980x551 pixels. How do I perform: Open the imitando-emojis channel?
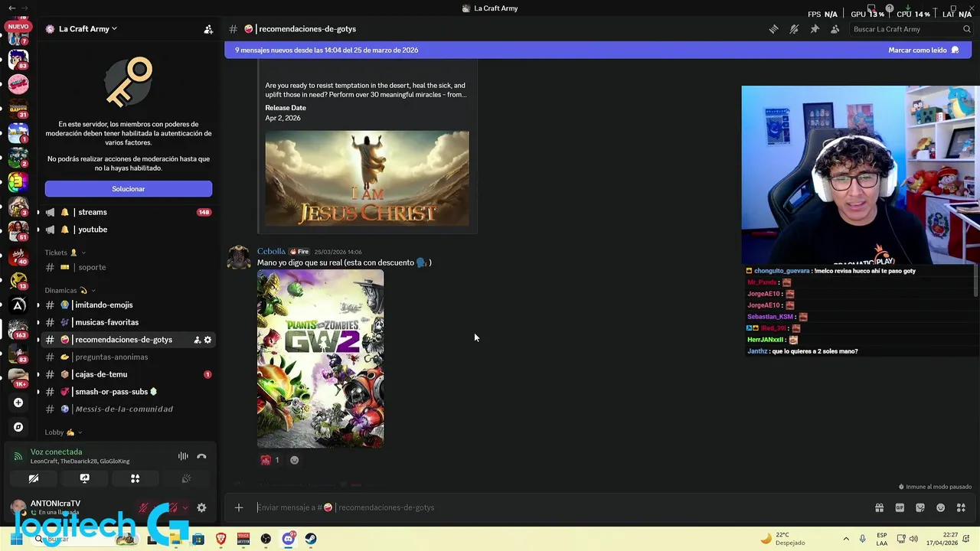[x=127, y=305]
